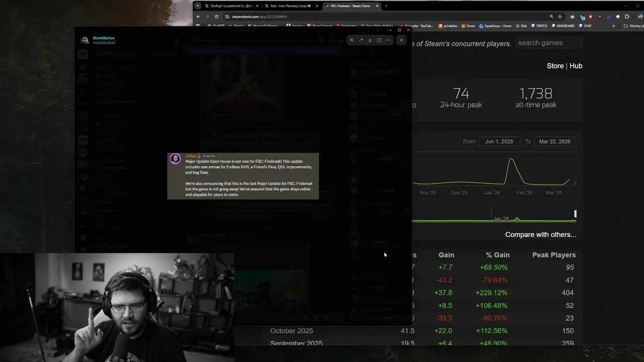Edit the To date Mar 22, 2026

(x=554, y=141)
